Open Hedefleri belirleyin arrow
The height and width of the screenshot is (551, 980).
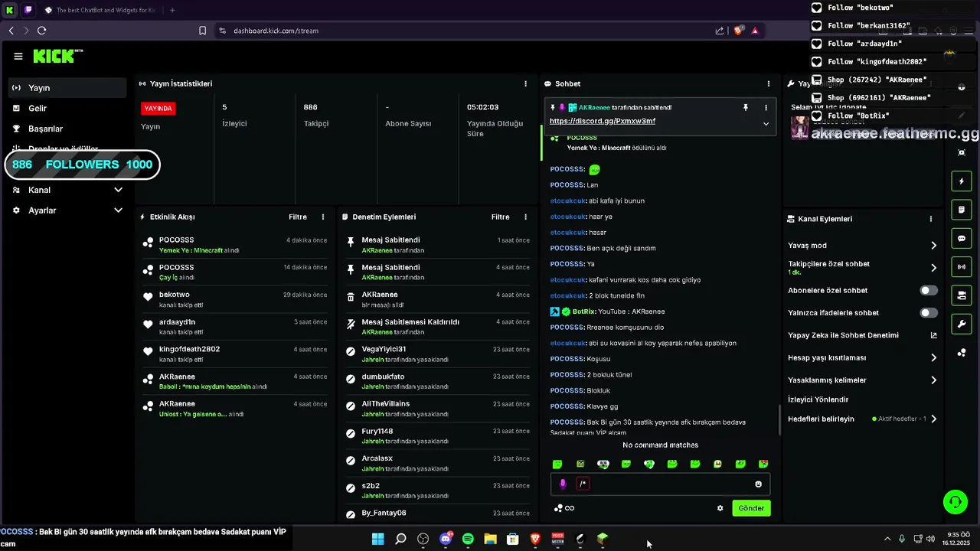point(933,419)
